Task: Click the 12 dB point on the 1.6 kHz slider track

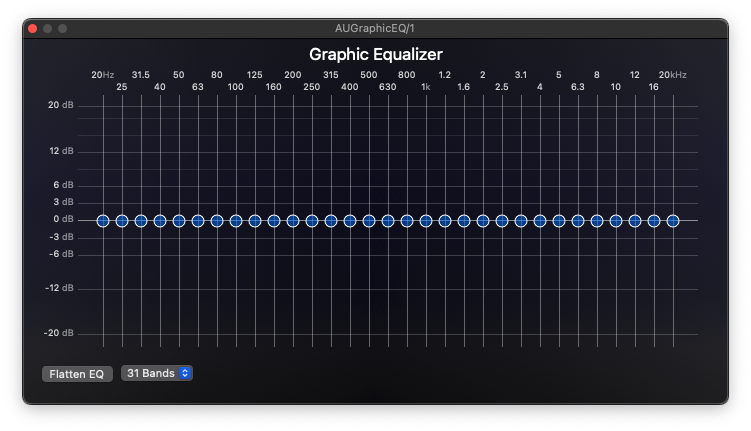Action: coord(464,152)
